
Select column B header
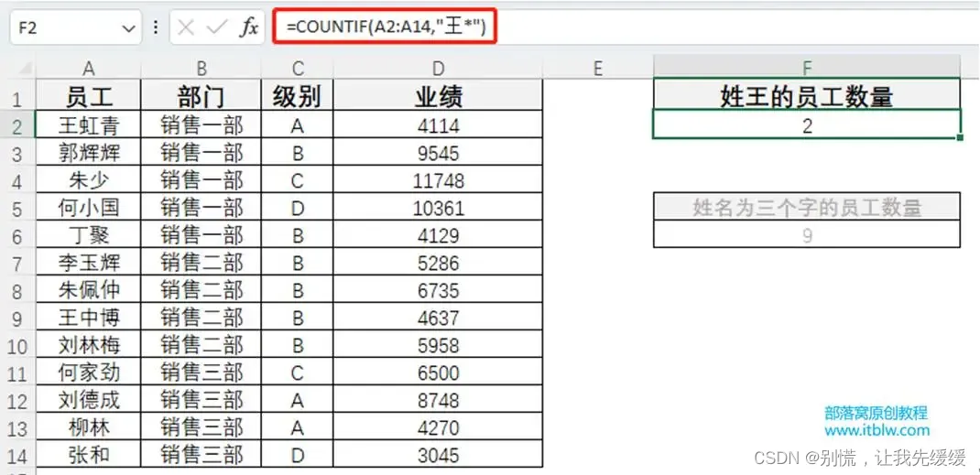tap(201, 68)
